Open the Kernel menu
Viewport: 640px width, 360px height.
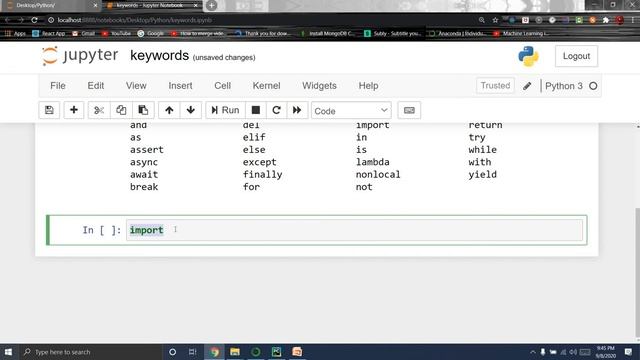click(x=266, y=86)
